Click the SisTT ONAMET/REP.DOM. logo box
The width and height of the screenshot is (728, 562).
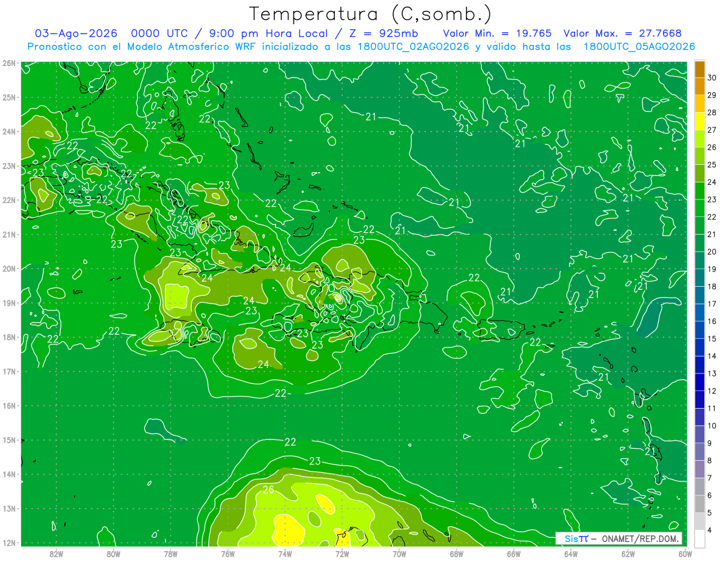[619, 538]
